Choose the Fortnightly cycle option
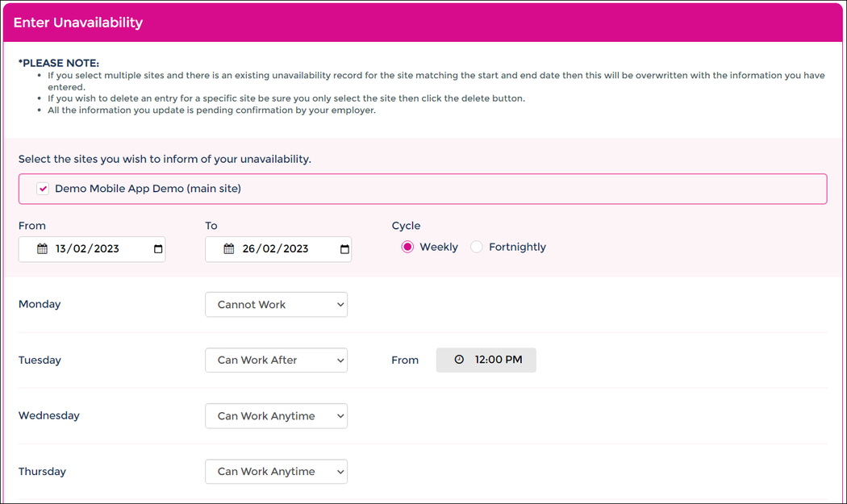Image resolution: width=847 pixels, height=504 pixels. pyautogui.click(x=476, y=247)
